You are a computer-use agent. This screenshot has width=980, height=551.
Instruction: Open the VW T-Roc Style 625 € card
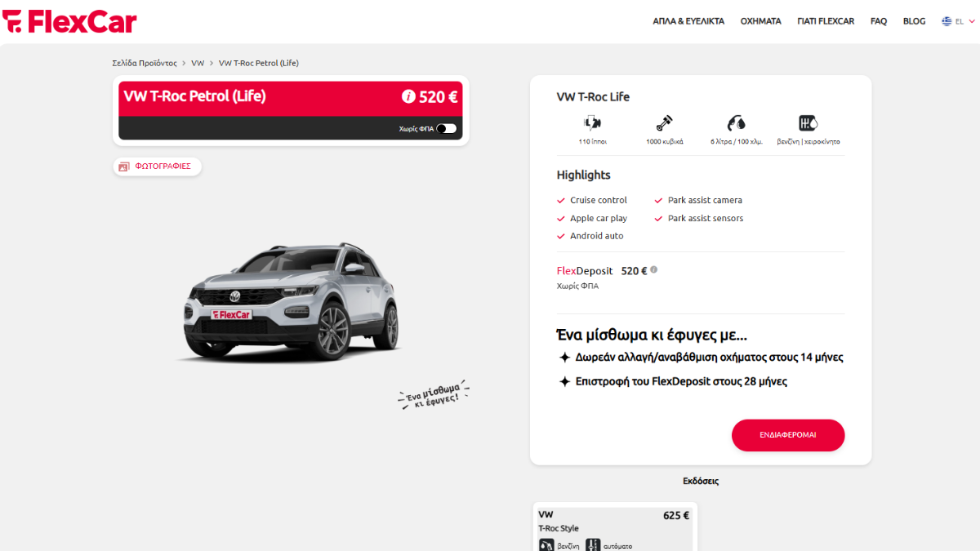[x=614, y=527]
